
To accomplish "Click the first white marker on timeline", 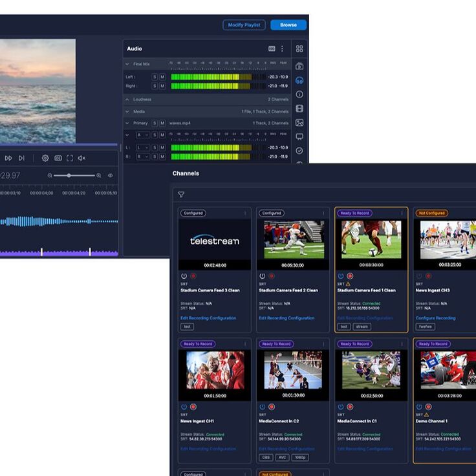I will coord(41,252).
